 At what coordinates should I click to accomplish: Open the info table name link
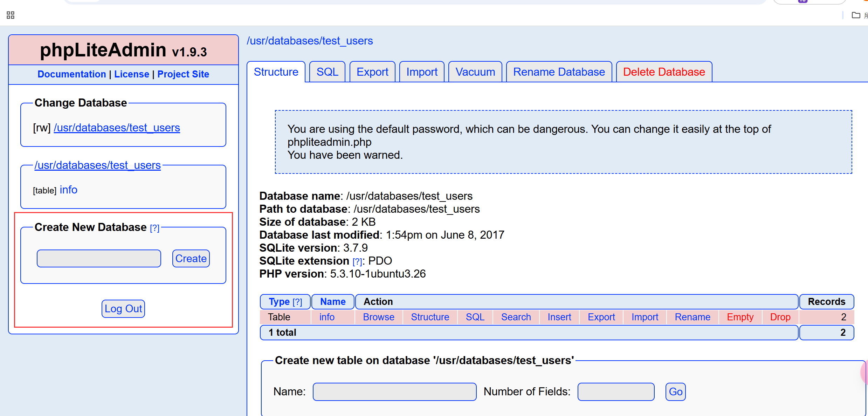(327, 317)
